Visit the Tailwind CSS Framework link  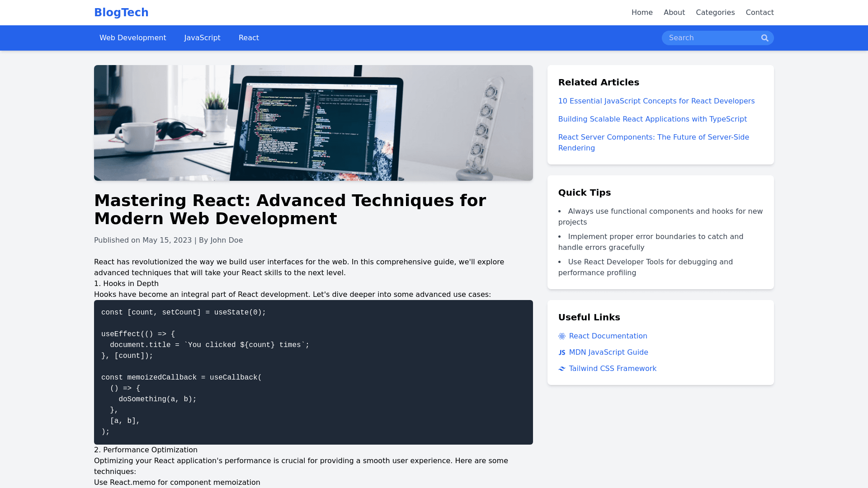click(x=612, y=369)
